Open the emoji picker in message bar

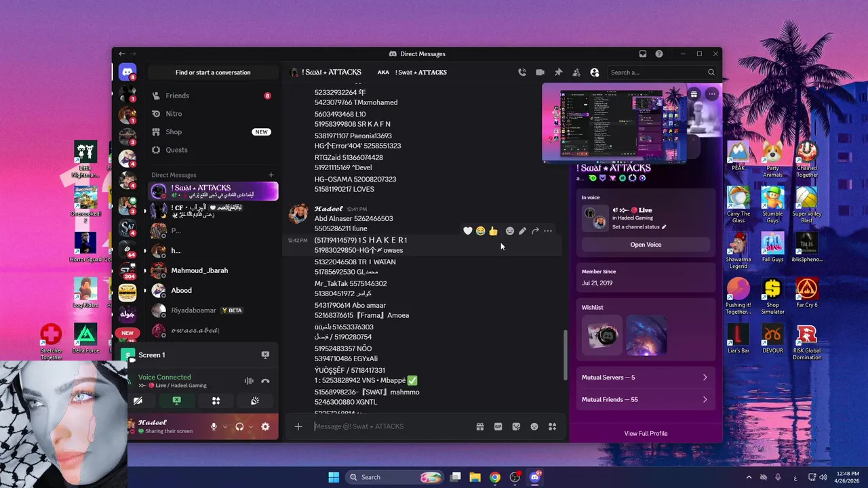tap(534, 426)
